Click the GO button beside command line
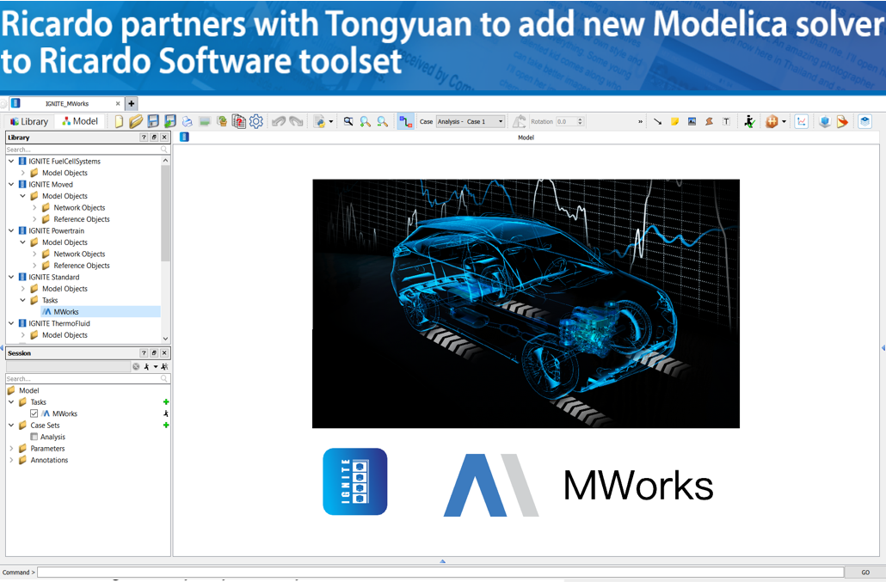 [865, 573]
